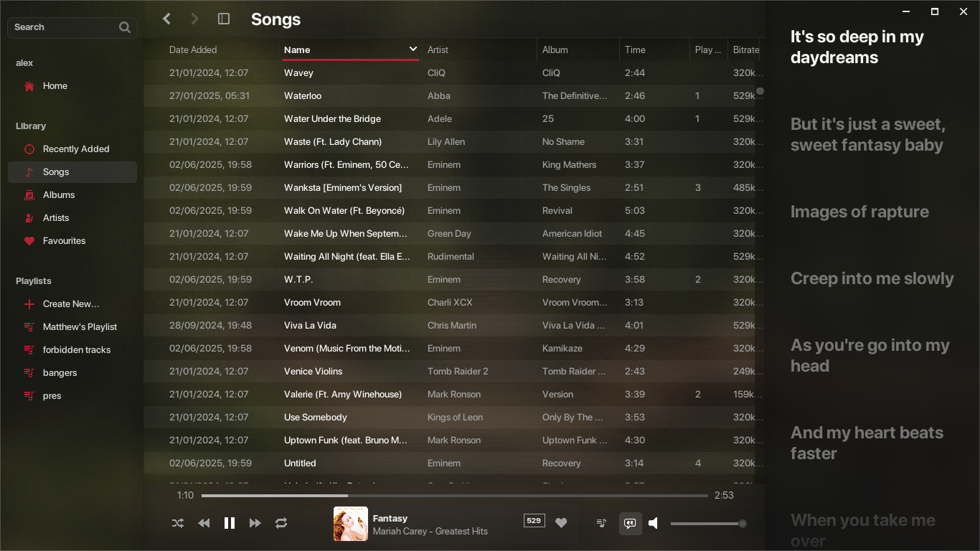Click the plus icon for Create New
980x551 pixels.
tap(29, 304)
